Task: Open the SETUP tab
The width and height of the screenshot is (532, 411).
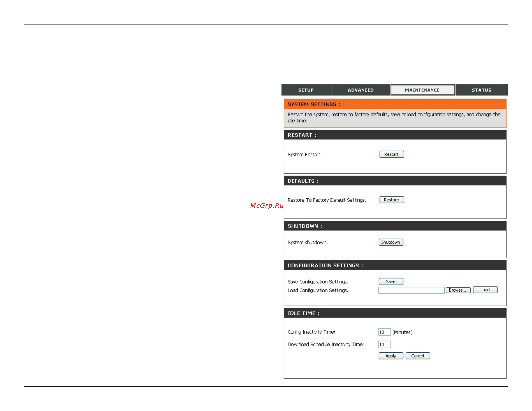Action: click(x=306, y=90)
